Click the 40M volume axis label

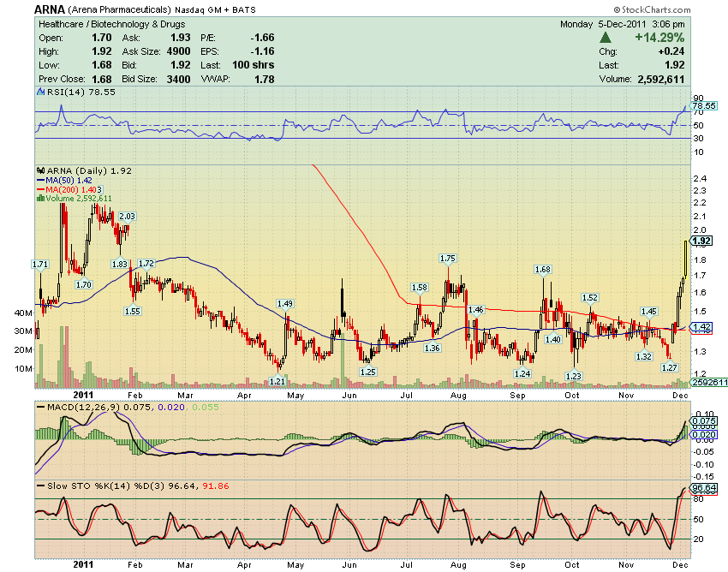click(23, 313)
